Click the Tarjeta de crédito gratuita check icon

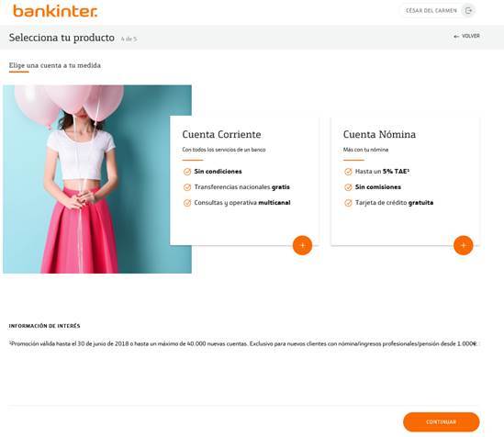coord(348,203)
